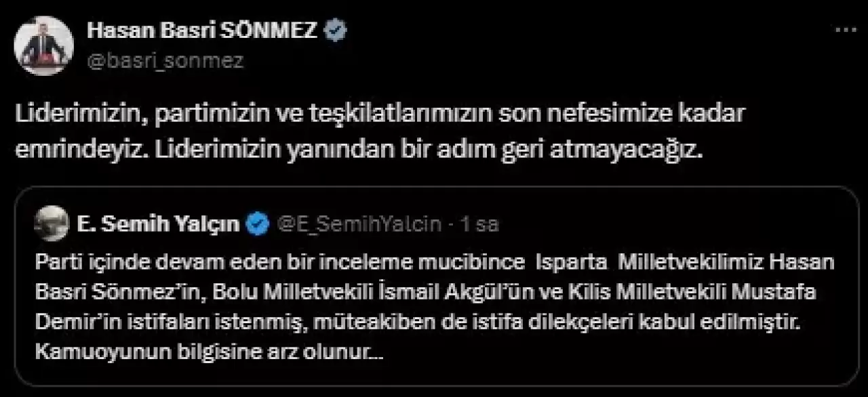Click Hasan Basri SÖNMEZ's profile avatar

[x=43, y=45]
